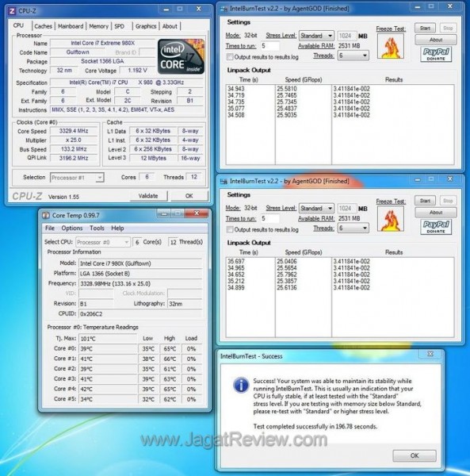Screen dimensions: 470x476
Task: Open CPU-Z Processor #1 selection dropdown
Action: click(77, 178)
